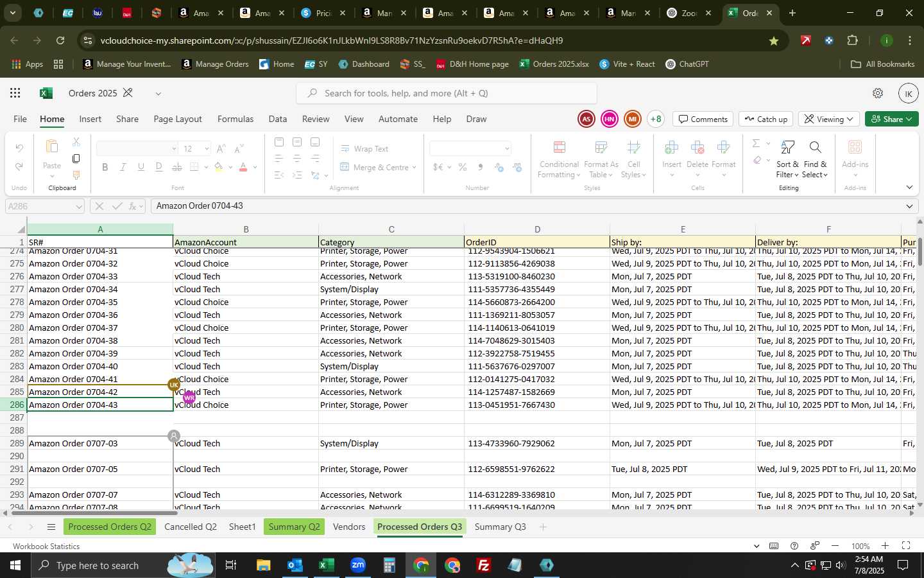Click Format As Table icon

coord(601,148)
